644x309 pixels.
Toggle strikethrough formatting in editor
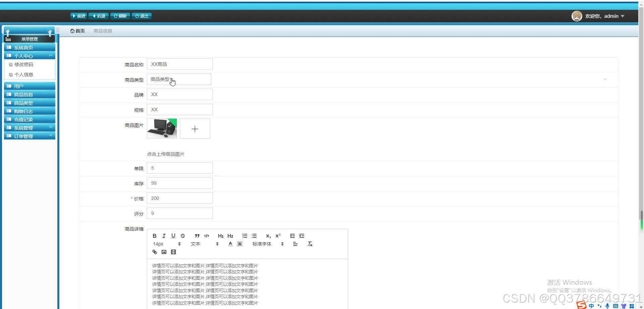[x=182, y=236]
